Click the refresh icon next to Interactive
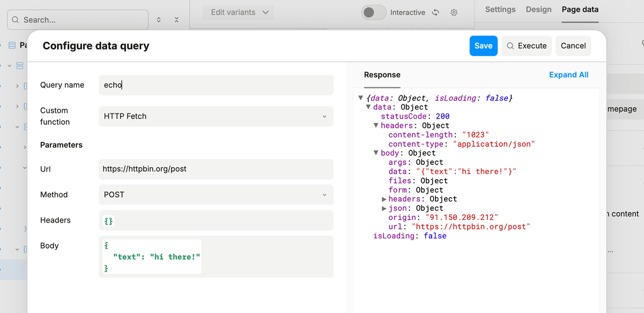Screen dimensions: 644x313 436,12
